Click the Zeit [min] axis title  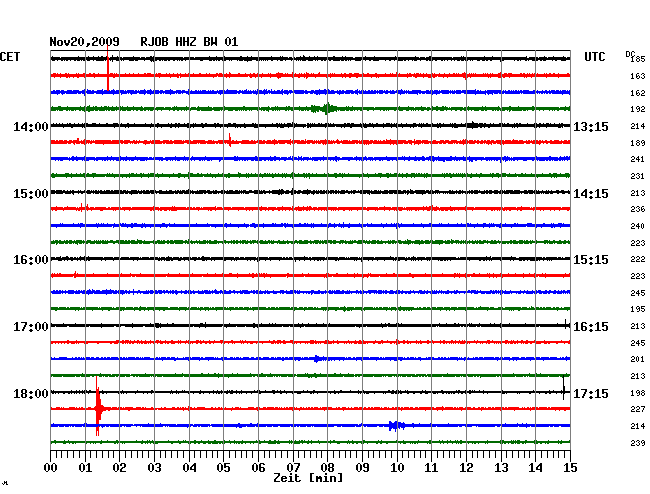(308, 478)
